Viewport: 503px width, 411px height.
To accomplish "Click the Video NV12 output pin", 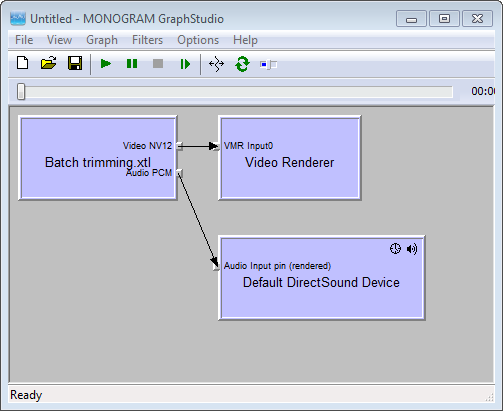I will pos(179,146).
